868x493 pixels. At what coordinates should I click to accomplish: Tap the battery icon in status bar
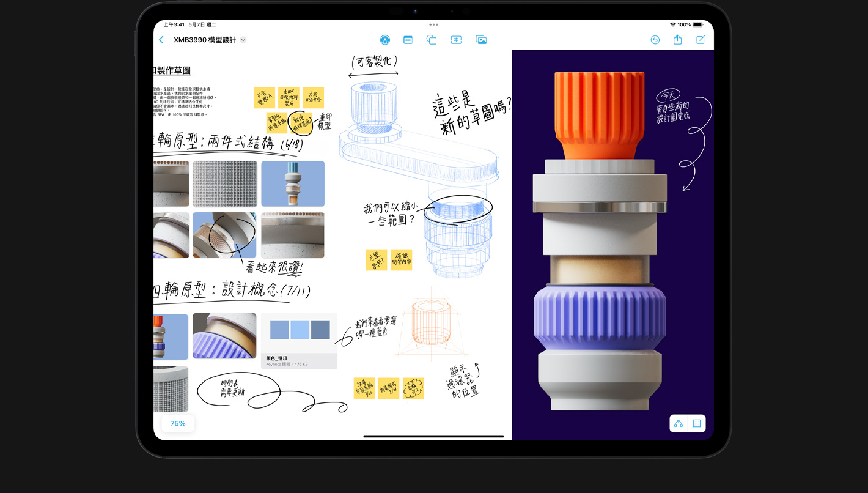(x=698, y=24)
